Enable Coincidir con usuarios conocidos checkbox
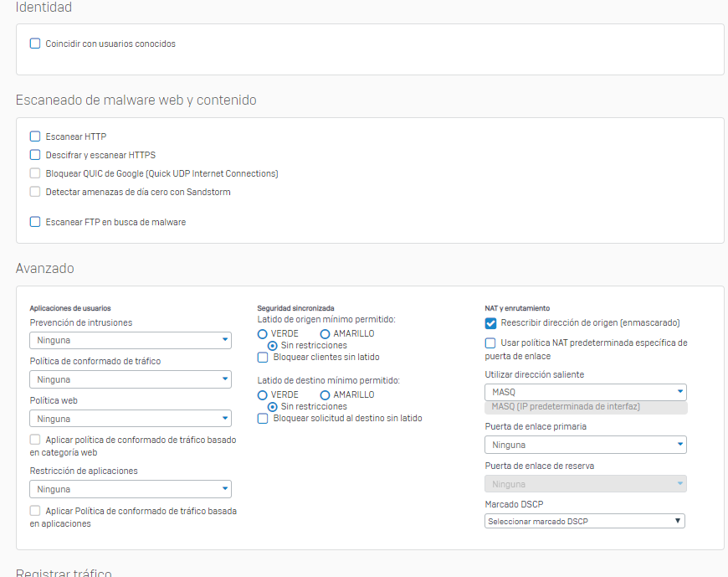 click(x=35, y=44)
